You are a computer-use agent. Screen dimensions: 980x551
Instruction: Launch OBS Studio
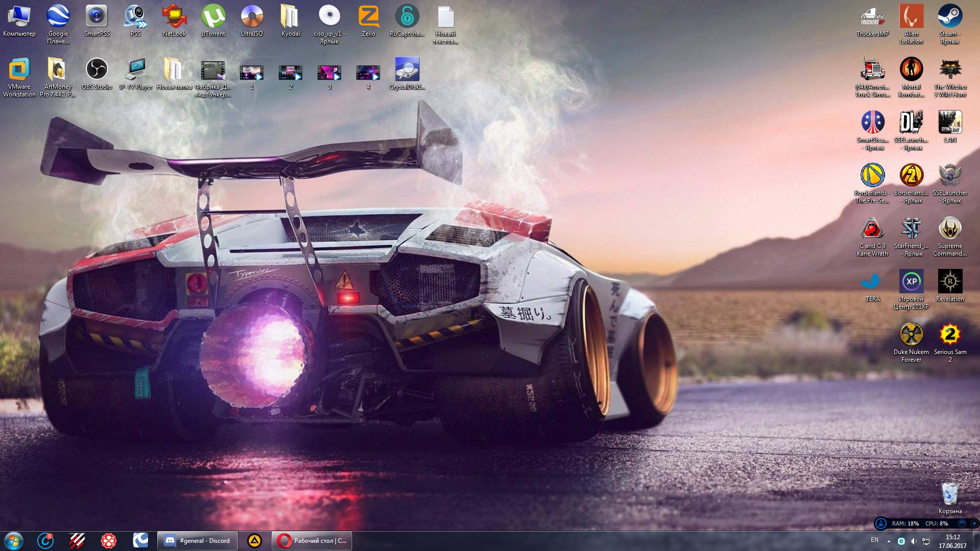(96, 74)
